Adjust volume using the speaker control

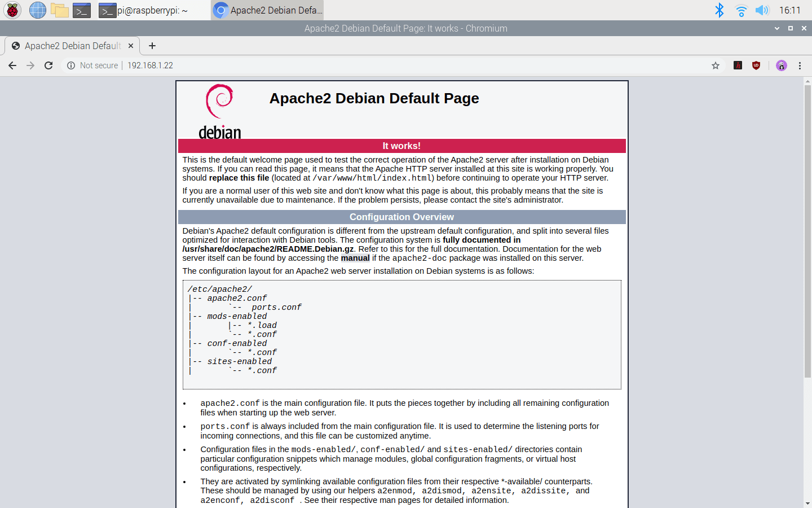(x=762, y=10)
